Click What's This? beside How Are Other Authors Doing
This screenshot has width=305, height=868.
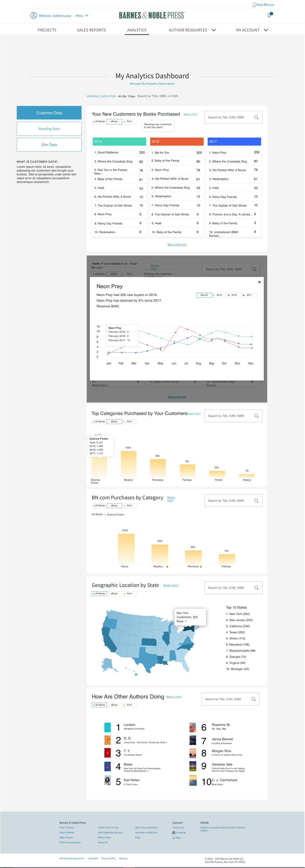pyautogui.click(x=174, y=697)
